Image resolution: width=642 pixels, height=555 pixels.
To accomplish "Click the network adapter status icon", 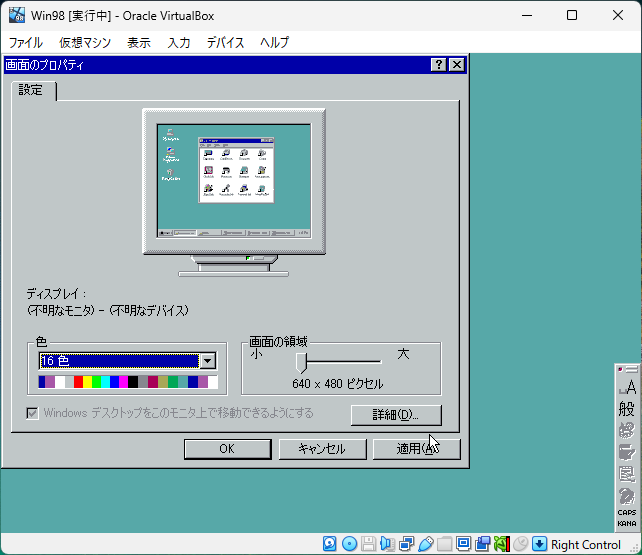I will [x=406, y=544].
